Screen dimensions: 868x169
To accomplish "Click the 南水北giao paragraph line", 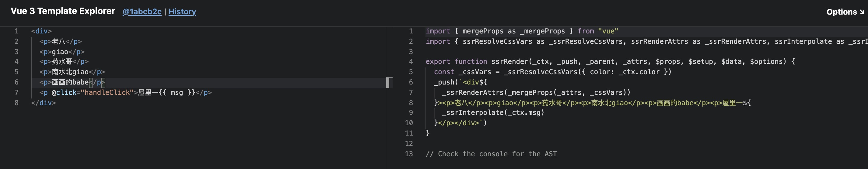I will [70, 72].
